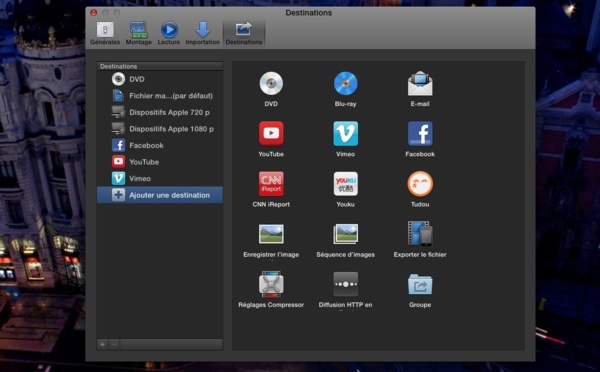Choose the CNN iReport destination icon
The width and height of the screenshot is (600, 372).
click(271, 184)
